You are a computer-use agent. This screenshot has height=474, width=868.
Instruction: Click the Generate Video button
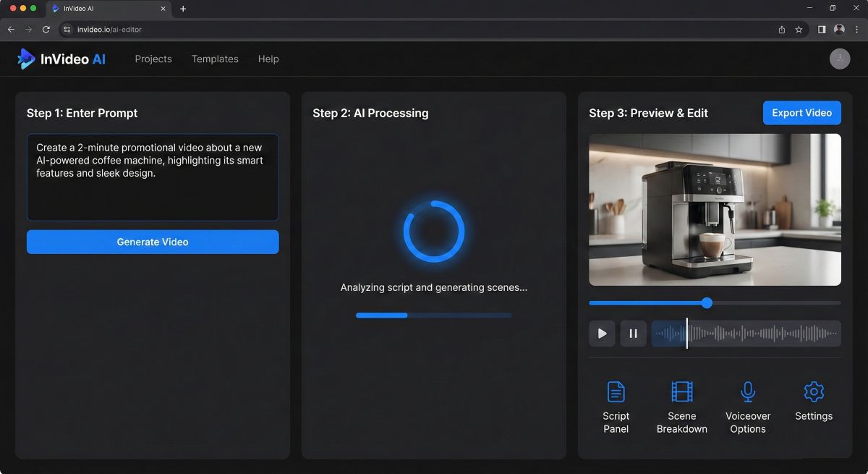153,242
